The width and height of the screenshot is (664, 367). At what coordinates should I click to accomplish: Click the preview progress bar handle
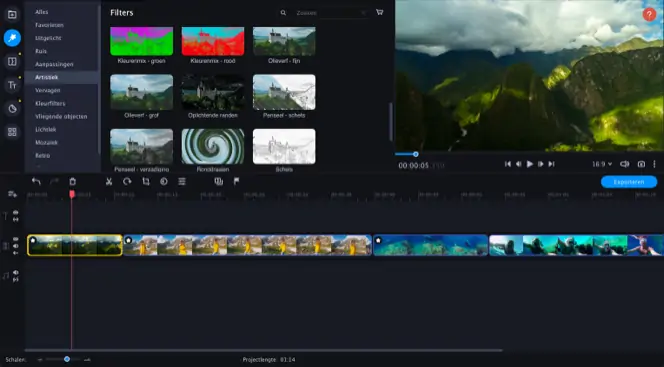coord(415,155)
